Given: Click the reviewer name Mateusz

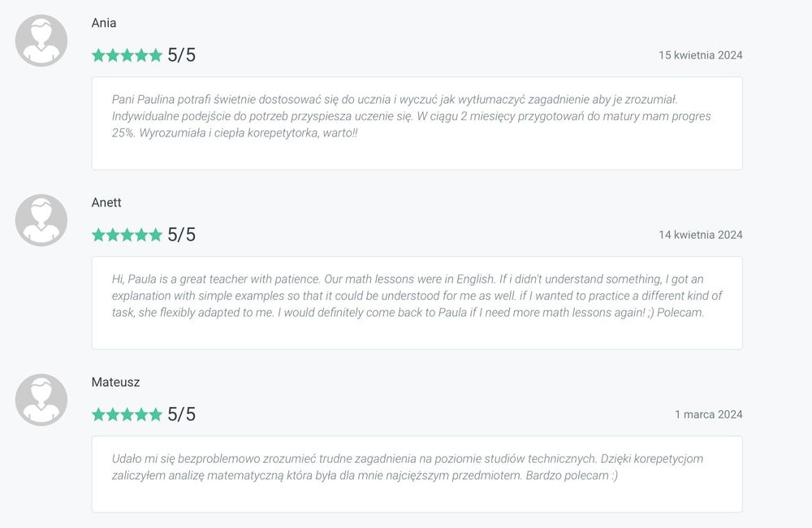Looking at the screenshot, I should [x=115, y=382].
